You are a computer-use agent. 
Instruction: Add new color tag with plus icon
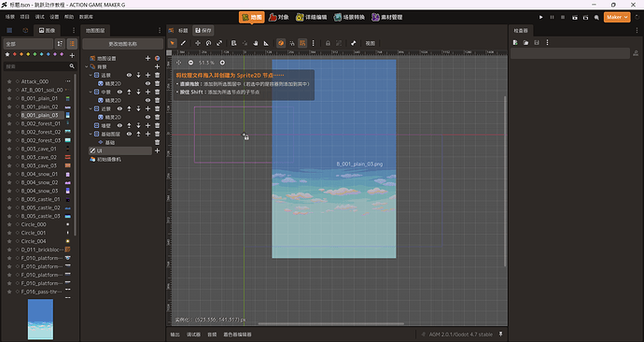coord(72,55)
